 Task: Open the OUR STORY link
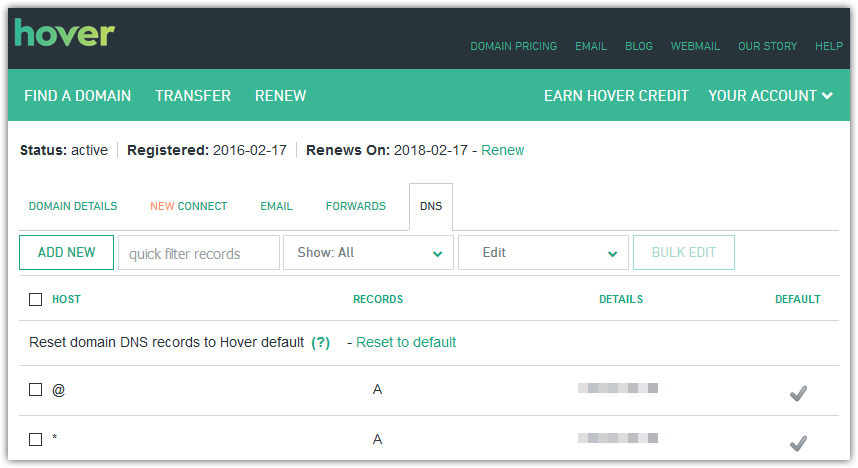(767, 47)
